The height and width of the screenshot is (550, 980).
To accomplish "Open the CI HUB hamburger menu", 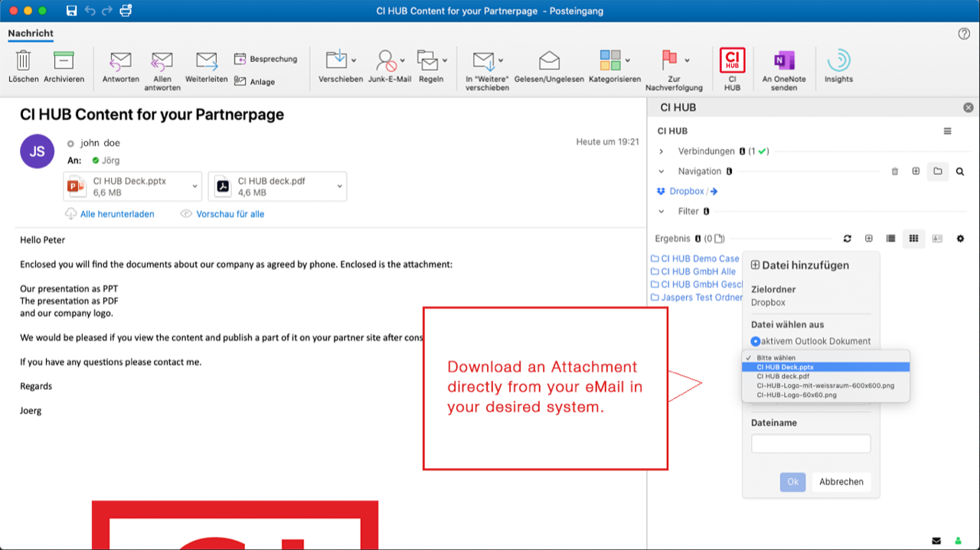I will point(947,132).
